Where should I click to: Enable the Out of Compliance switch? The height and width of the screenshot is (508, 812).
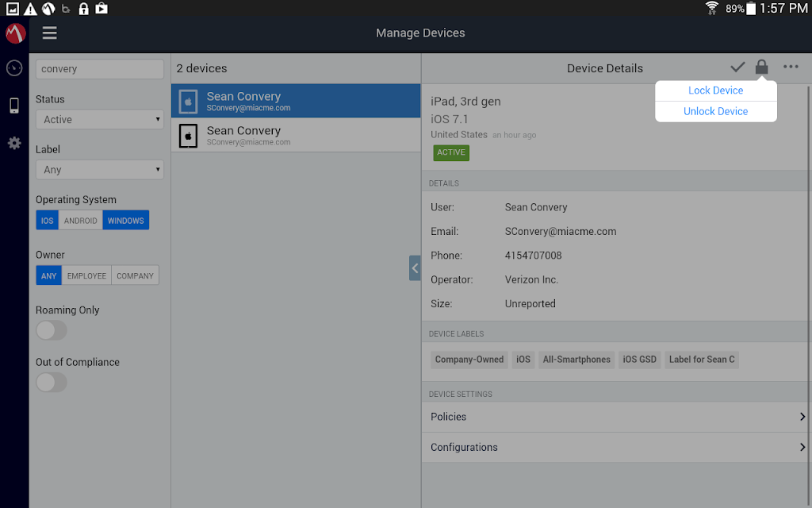[x=52, y=383]
